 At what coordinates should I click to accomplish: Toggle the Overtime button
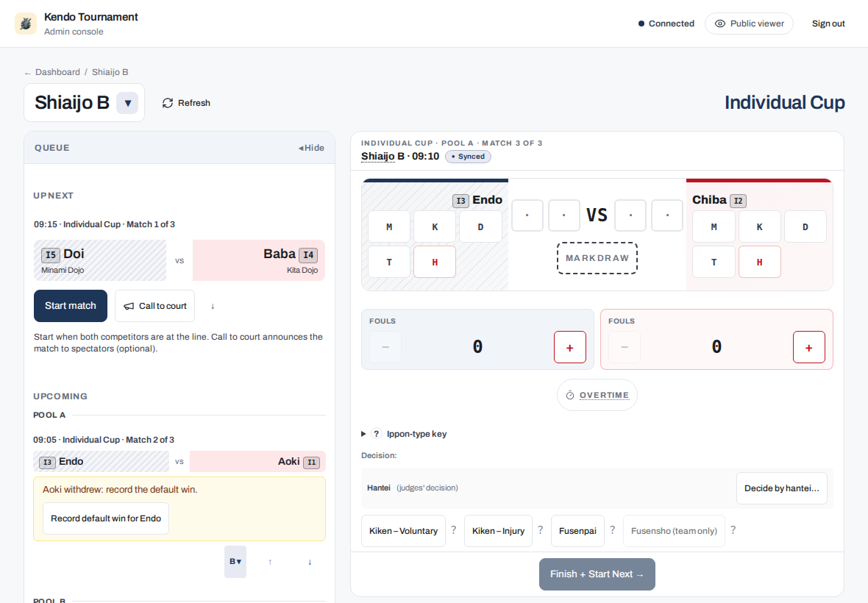[597, 395]
